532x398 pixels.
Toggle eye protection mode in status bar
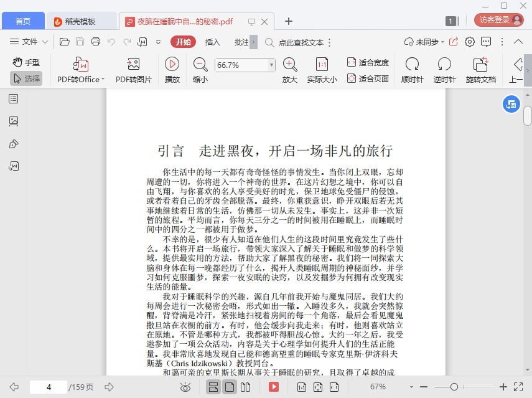click(185, 387)
